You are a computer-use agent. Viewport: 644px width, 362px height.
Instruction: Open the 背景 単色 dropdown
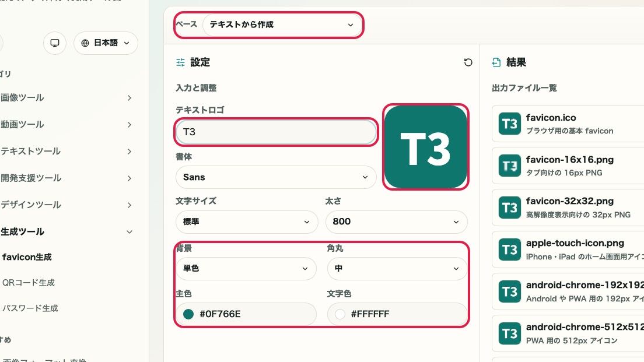[x=246, y=268]
